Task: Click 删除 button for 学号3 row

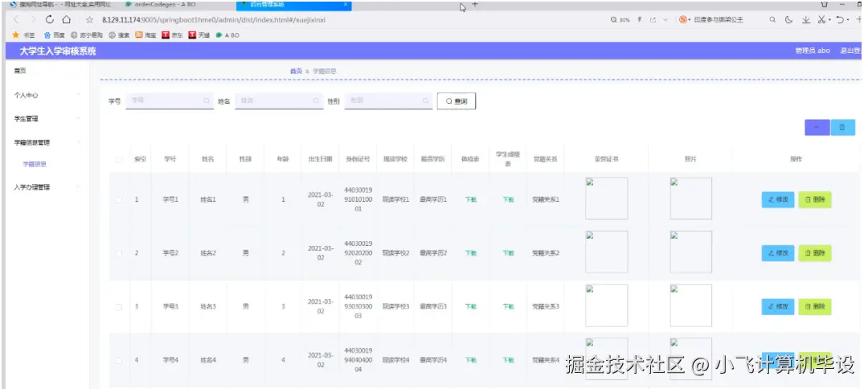Action: [x=815, y=306]
